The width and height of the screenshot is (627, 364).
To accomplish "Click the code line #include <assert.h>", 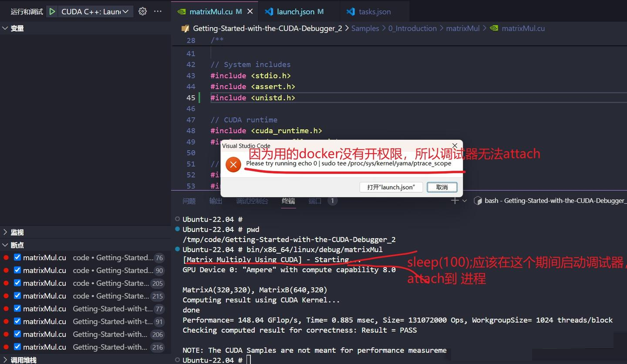I will [x=253, y=87].
